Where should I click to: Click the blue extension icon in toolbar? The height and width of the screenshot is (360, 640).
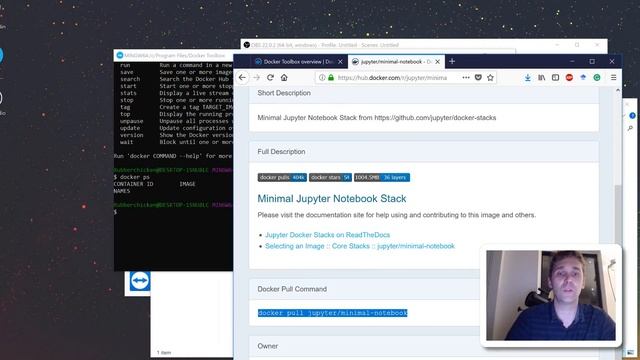click(583, 78)
